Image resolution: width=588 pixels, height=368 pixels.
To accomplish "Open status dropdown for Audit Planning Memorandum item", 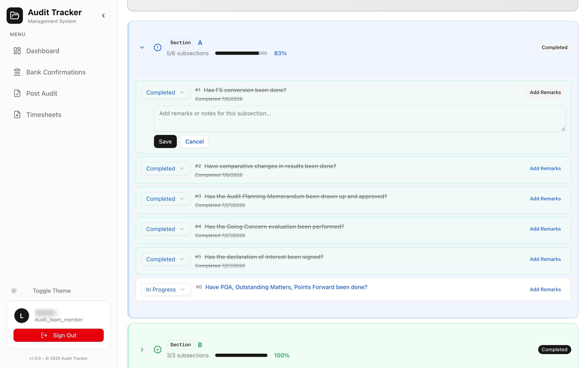I will coord(165,199).
